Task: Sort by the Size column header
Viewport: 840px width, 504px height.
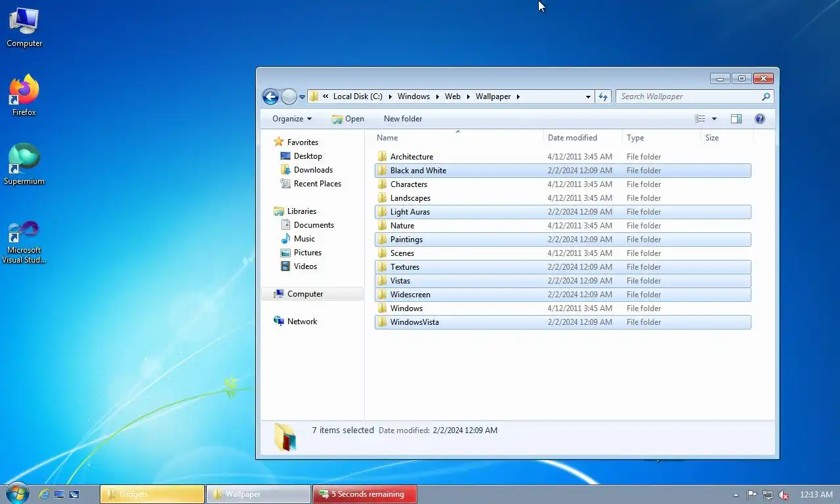Action: point(727,138)
